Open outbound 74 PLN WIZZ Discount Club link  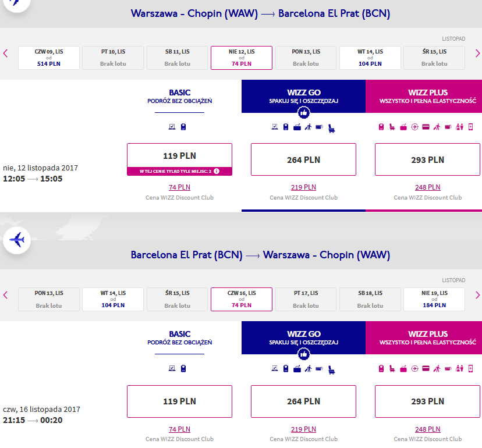pos(179,187)
